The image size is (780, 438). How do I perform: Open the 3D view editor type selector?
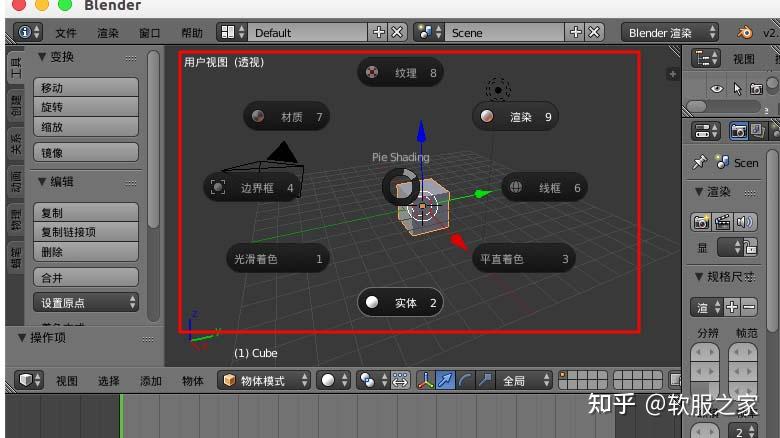point(29,381)
